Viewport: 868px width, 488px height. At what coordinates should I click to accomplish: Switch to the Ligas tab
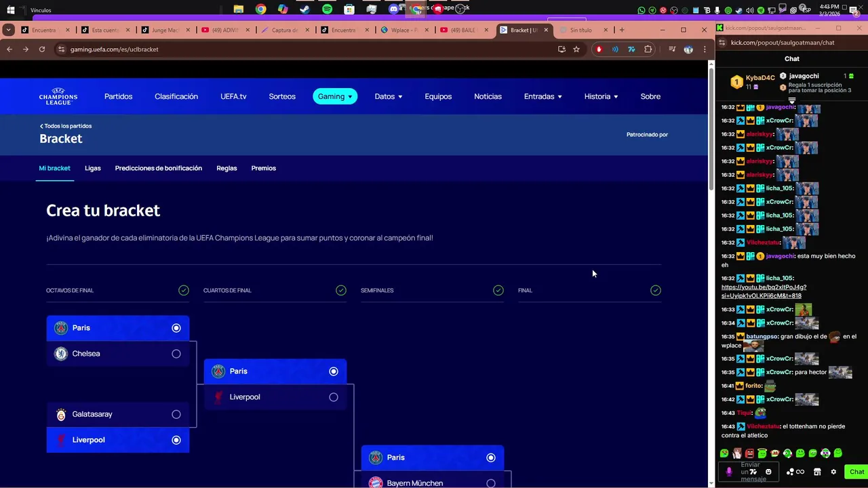[93, 168]
